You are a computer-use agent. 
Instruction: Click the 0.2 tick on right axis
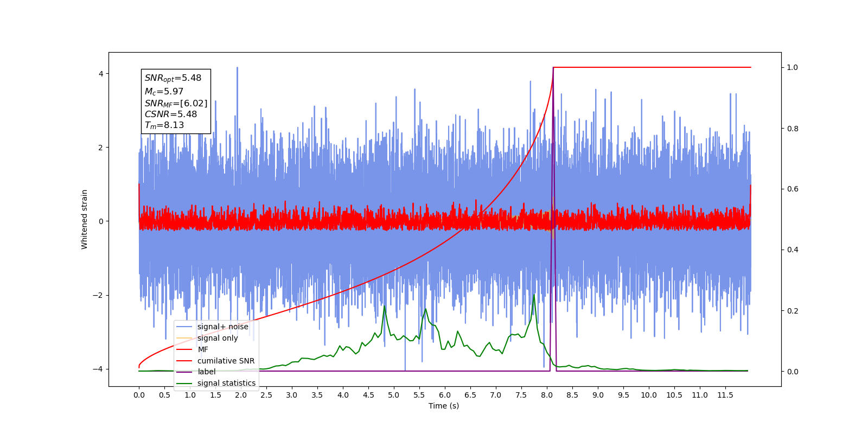tap(793, 311)
